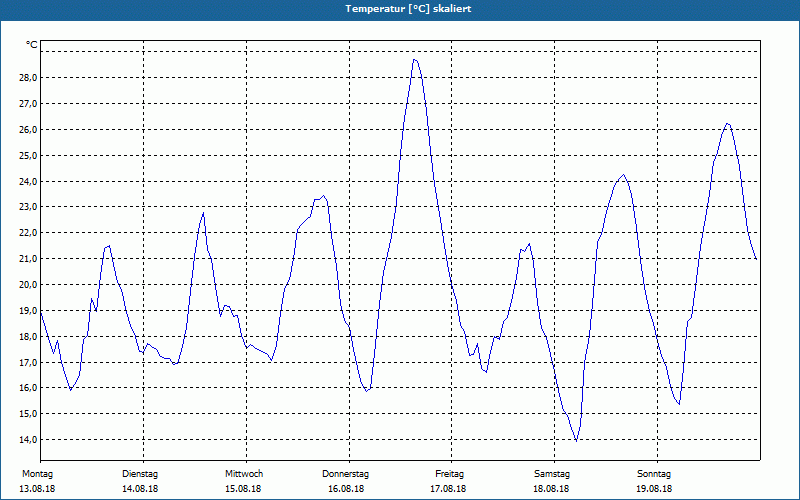Click the 24,0 axis value
The image size is (800, 500).
tap(27, 181)
